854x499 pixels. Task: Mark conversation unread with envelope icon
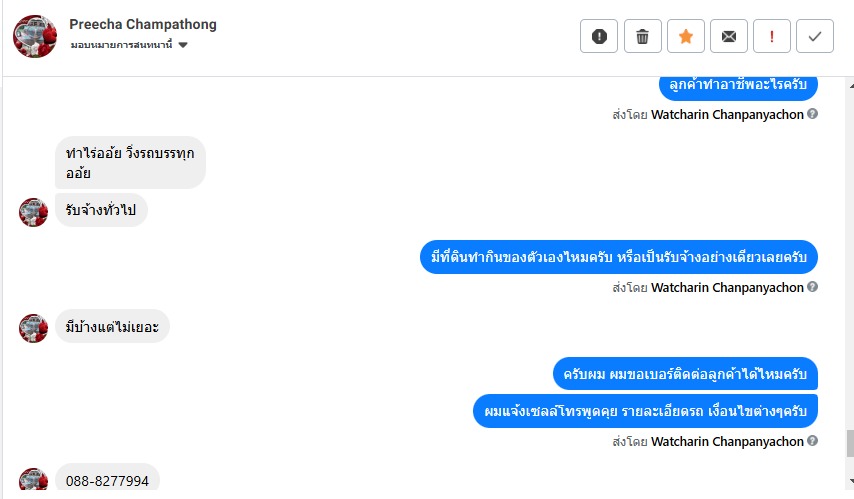tap(729, 37)
